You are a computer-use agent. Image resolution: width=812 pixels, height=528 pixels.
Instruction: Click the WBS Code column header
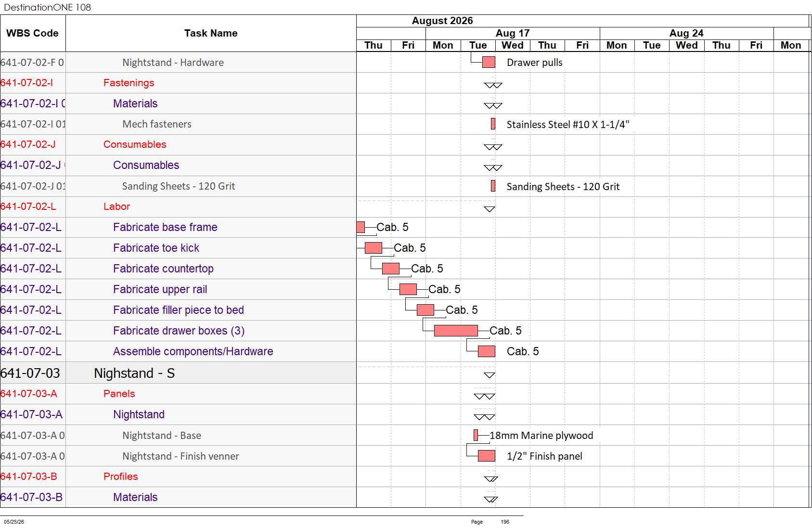point(32,33)
